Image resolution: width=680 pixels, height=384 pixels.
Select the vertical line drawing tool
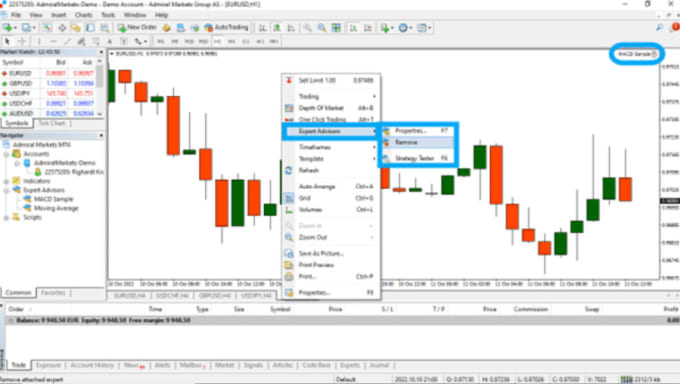pos(39,41)
